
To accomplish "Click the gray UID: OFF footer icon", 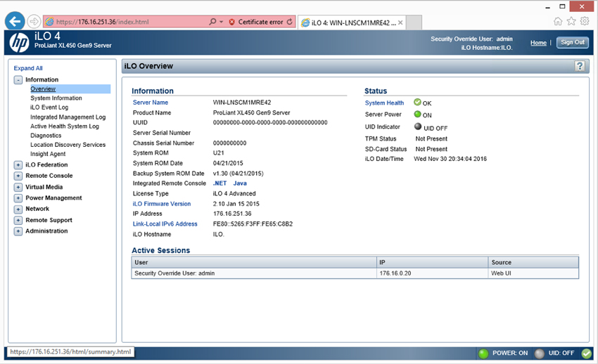I will (540, 353).
